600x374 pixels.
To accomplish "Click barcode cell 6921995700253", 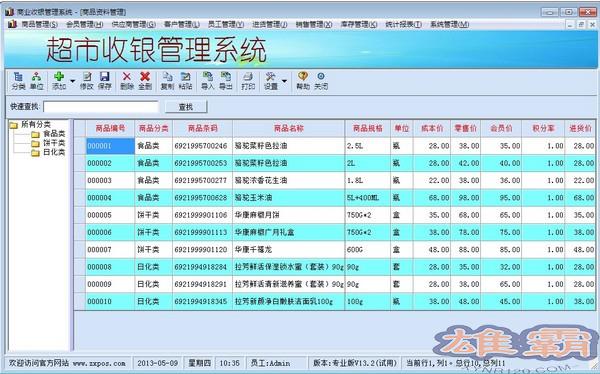I will coord(202,163).
